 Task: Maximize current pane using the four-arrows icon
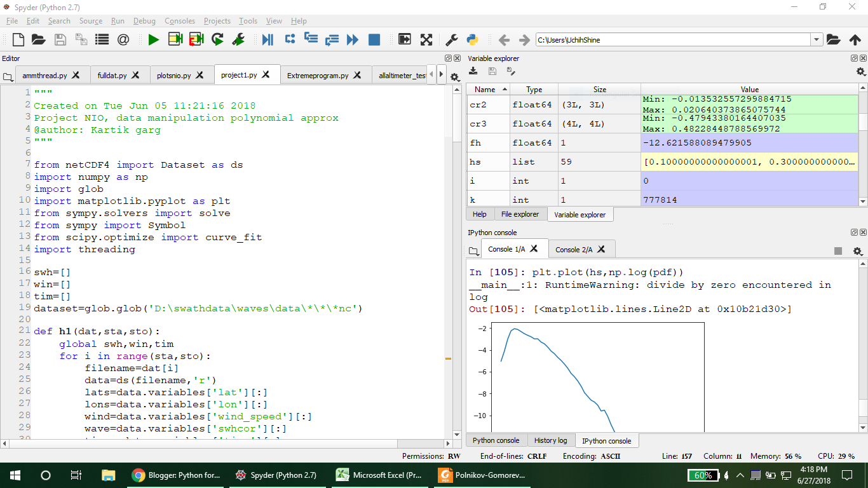coord(426,40)
